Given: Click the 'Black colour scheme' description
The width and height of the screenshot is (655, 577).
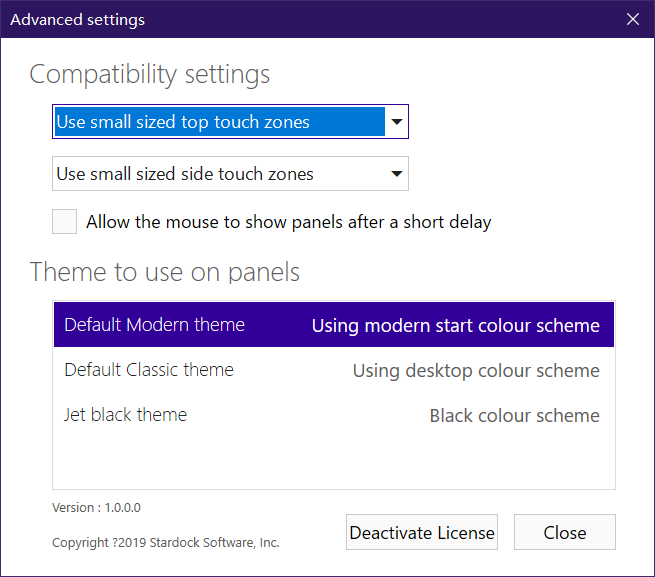Looking at the screenshot, I should [x=514, y=416].
